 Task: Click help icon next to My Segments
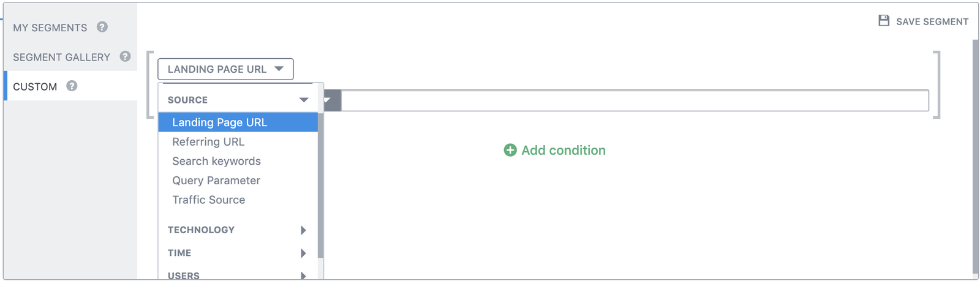point(102,27)
